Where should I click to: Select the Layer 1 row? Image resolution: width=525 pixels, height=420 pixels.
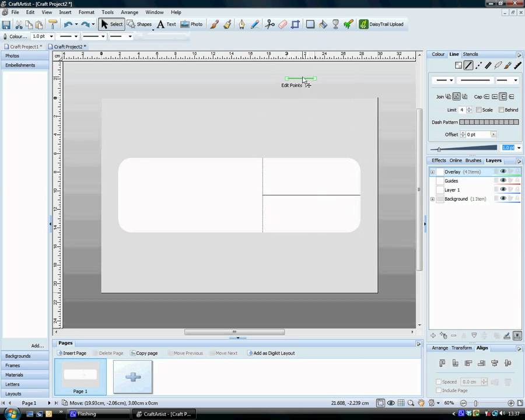(475, 190)
